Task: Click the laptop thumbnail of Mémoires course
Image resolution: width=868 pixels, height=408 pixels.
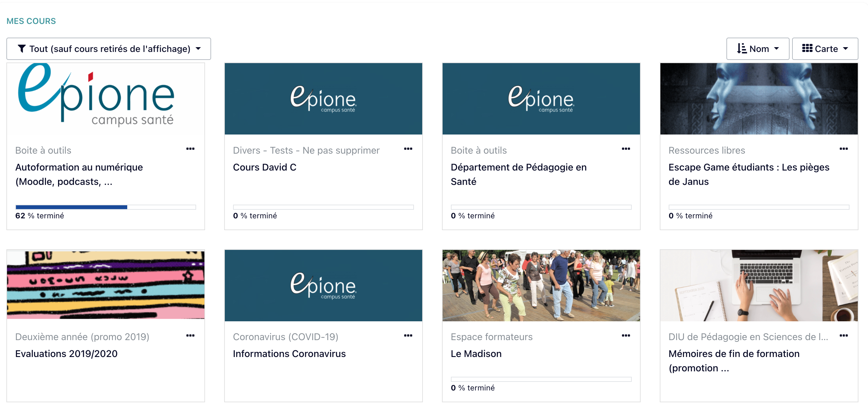Action: [759, 285]
